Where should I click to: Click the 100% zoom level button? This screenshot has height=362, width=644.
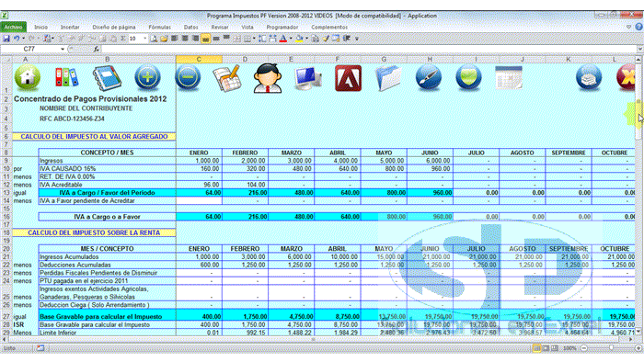point(569,348)
